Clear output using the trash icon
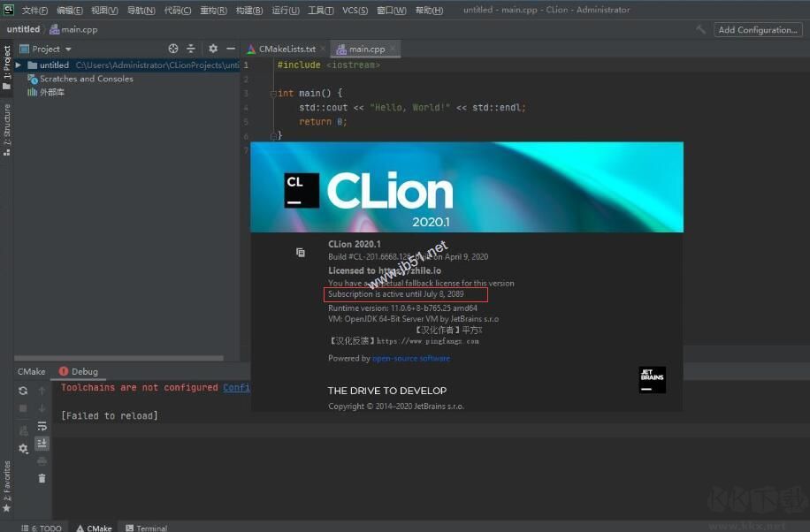Screen dimensions: 810x532 click(x=42, y=478)
